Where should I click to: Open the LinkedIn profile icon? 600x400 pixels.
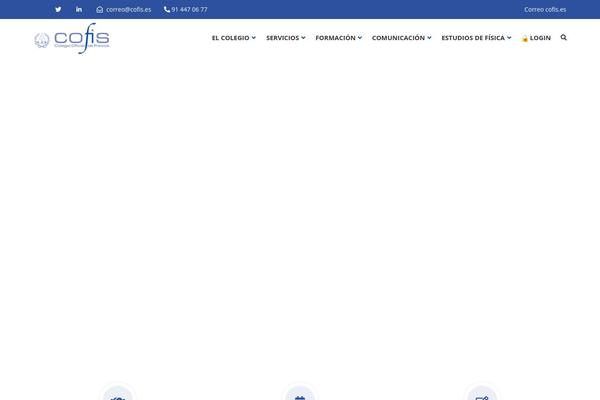[78, 9]
